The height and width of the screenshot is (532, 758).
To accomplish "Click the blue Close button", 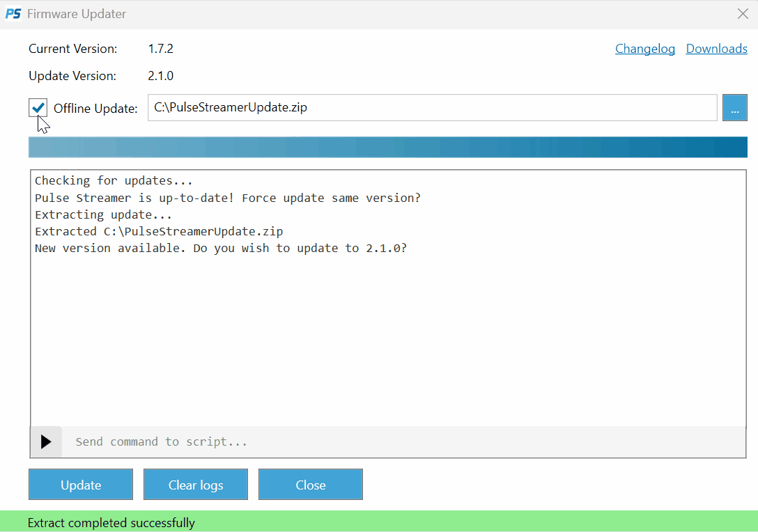I will pyautogui.click(x=310, y=485).
